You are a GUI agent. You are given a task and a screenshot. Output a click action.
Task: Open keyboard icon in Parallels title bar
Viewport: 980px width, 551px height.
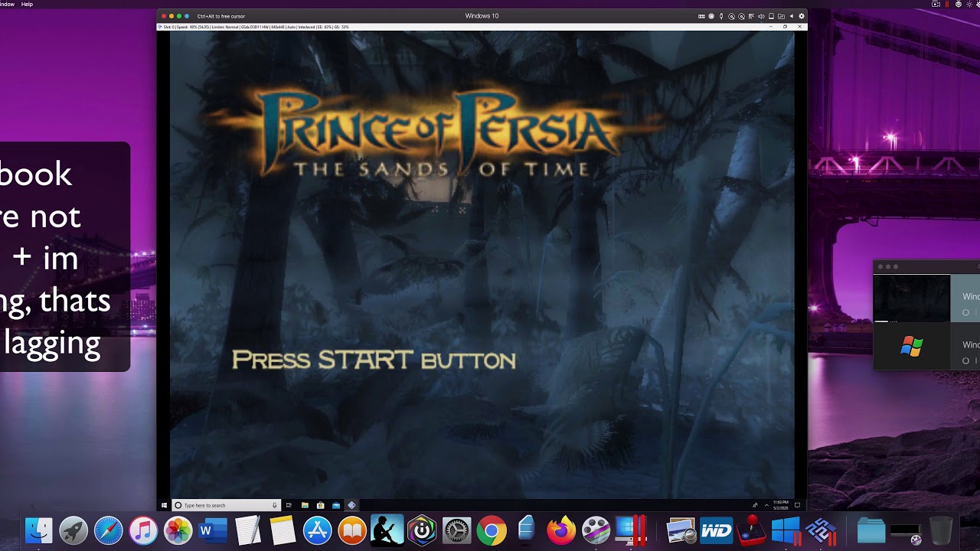tap(702, 16)
